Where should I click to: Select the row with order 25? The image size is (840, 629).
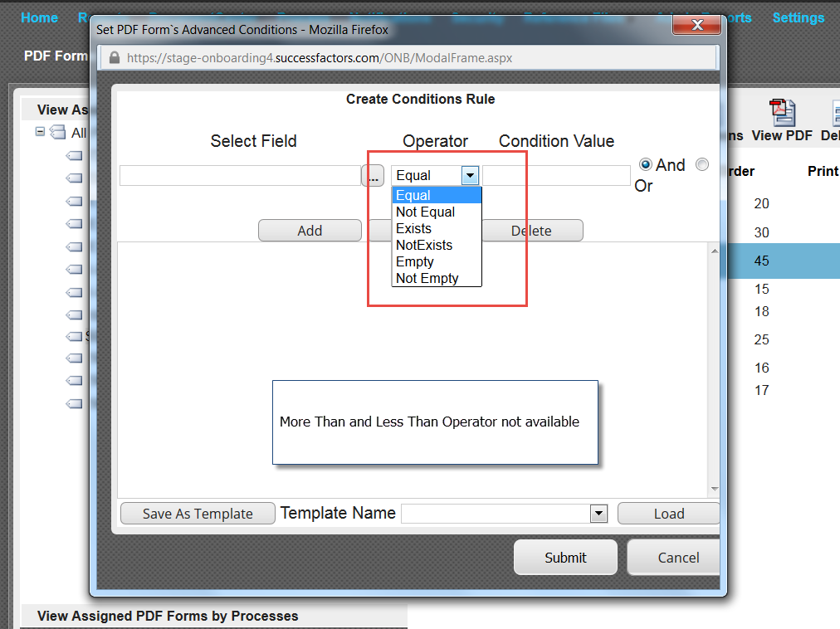point(761,339)
